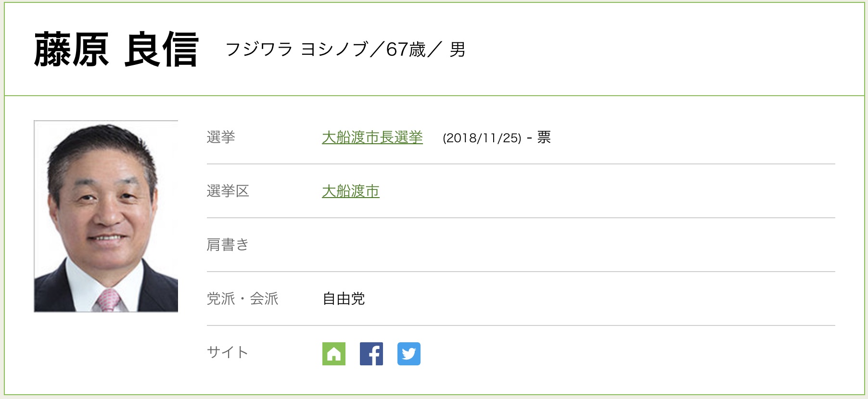The image size is (868, 399).
Task: Click the 選挙区 row label
Action: coord(228,191)
